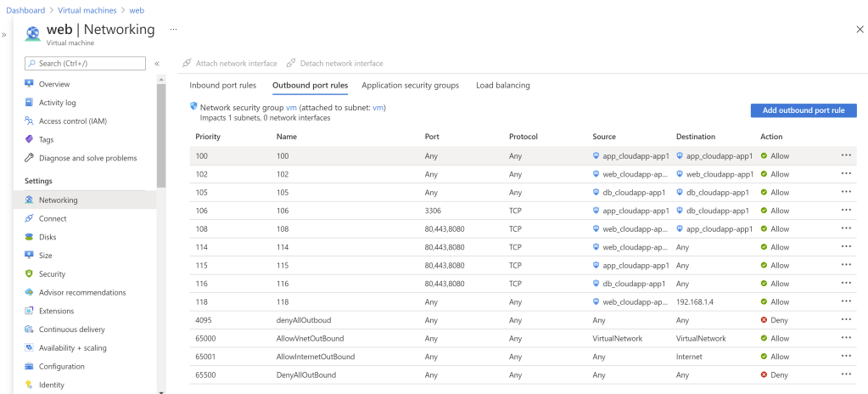Screen dimensions: 868x394
Task: Open the vm network security group link
Action: click(291, 108)
